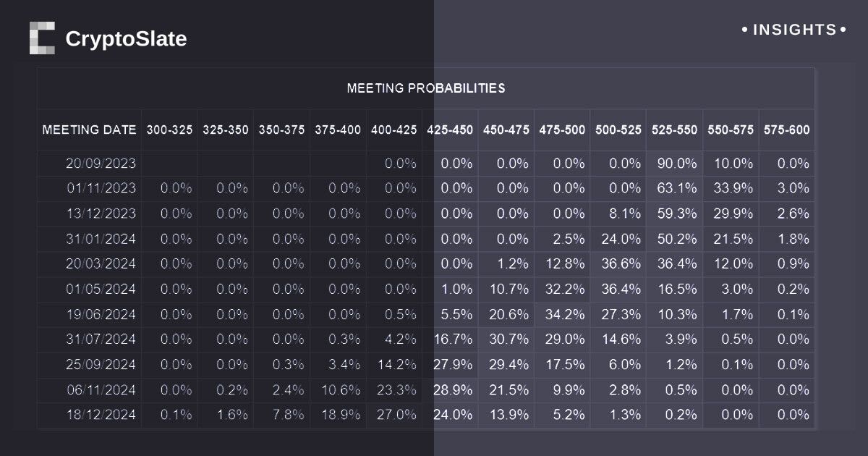
Task: Click the 525-550 column header
Action: point(674,130)
